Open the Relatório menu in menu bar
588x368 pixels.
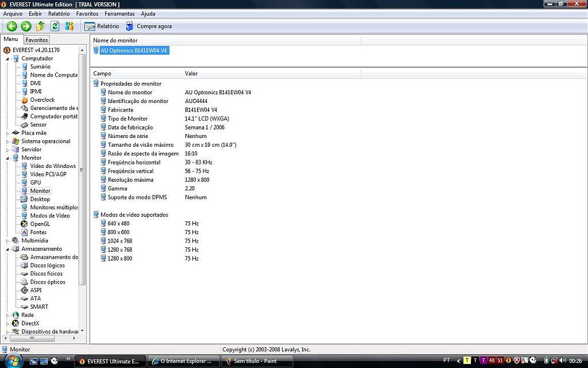pos(59,14)
